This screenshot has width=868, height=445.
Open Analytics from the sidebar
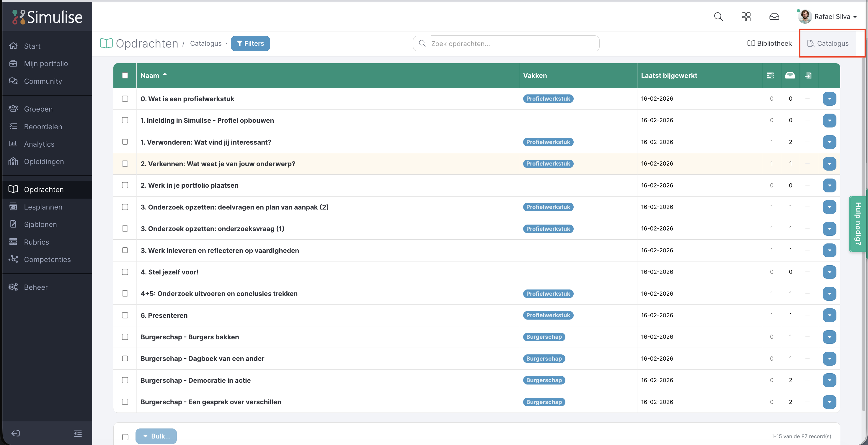(39, 144)
